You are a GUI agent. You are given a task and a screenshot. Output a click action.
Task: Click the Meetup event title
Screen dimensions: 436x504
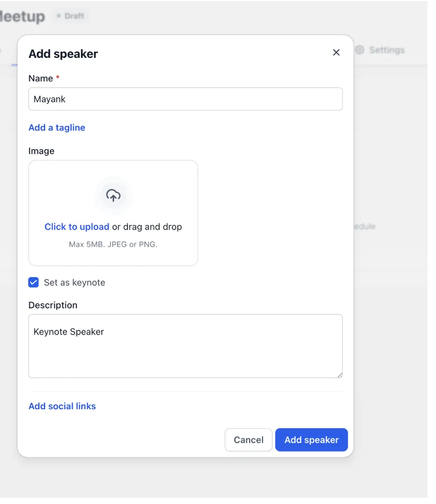coord(23,16)
